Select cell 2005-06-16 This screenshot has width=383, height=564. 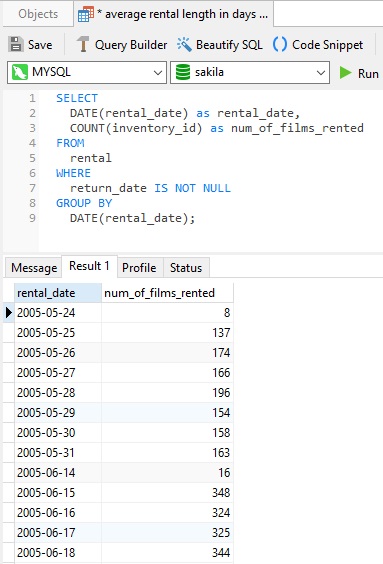coord(58,512)
